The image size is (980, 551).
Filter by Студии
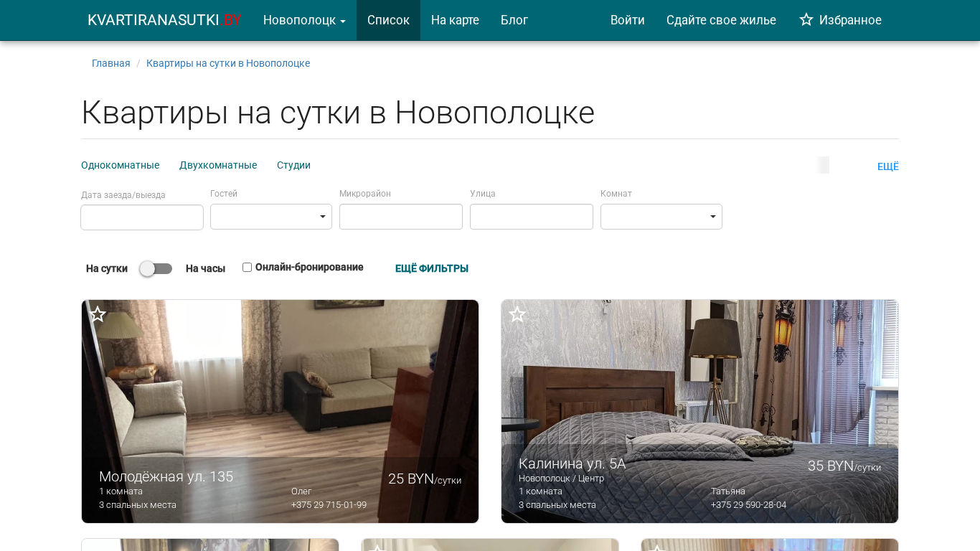coord(293,165)
